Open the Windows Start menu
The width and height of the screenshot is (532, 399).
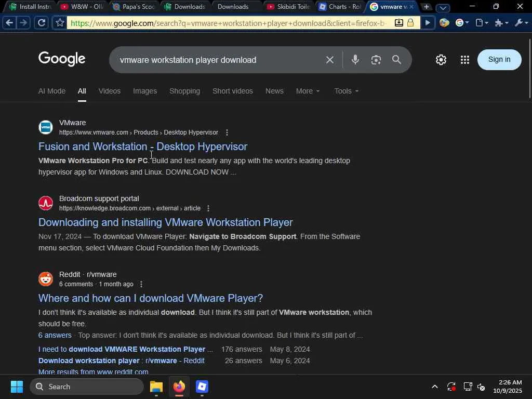click(x=17, y=387)
